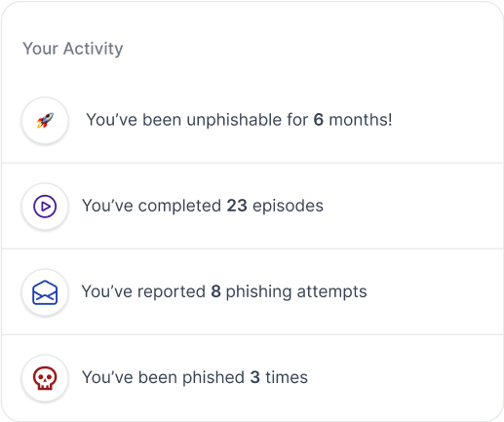Click the words phishing attempts
Screen dimensions: 504x422
296,292
